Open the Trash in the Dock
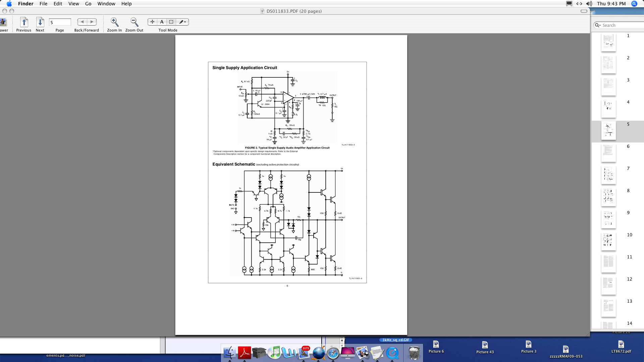The image size is (644, 362). pyautogui.click(x=414, y=353)
